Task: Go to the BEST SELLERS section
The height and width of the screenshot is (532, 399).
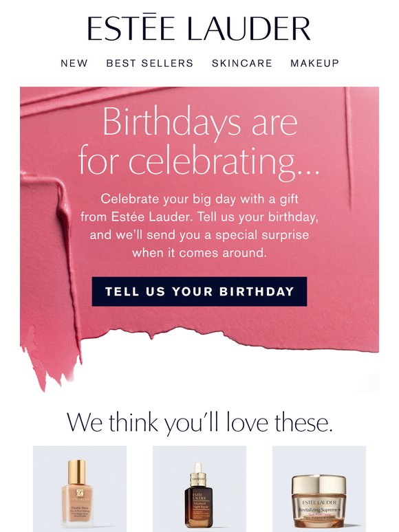Action: point(150,63)
